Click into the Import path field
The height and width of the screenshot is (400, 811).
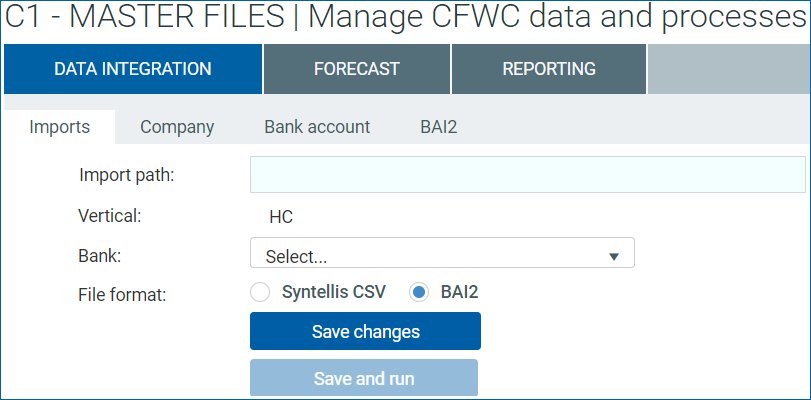coord(528,175)
